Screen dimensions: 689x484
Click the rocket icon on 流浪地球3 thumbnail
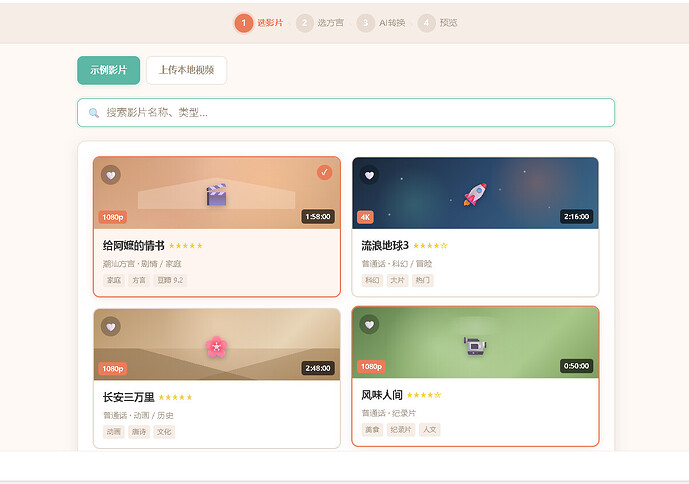[x=475, y=194]
